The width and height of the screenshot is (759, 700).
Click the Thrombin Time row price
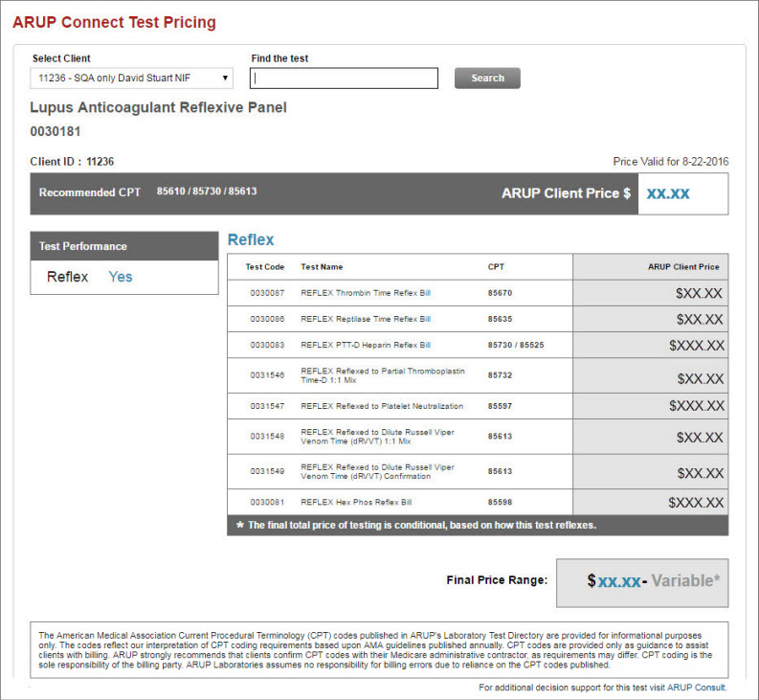[699, 293]
